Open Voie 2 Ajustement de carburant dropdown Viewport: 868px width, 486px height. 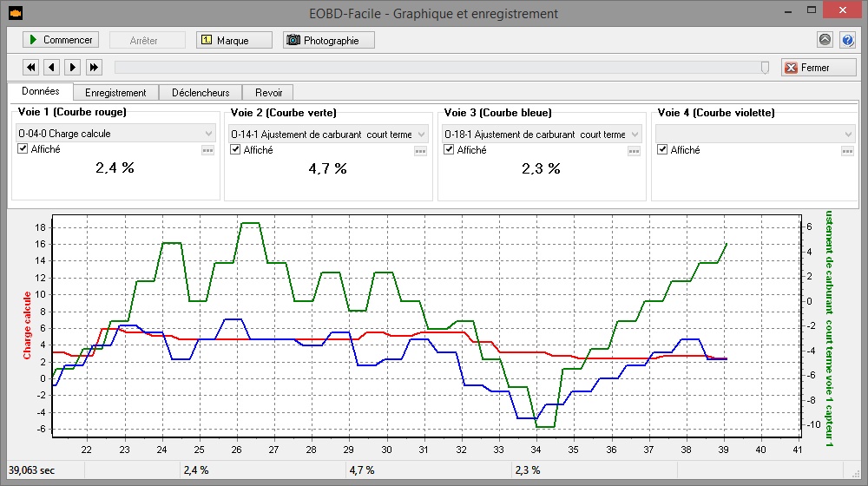coord(421,134)
